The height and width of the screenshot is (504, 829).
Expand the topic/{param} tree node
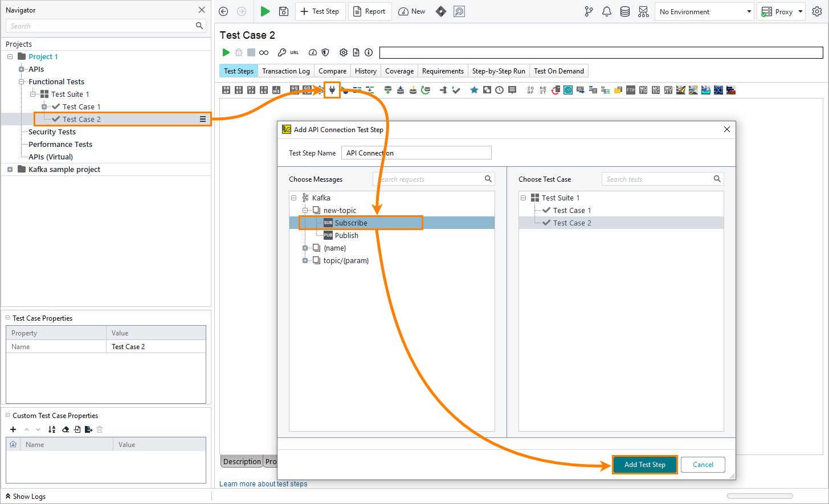tap(304, 260)
